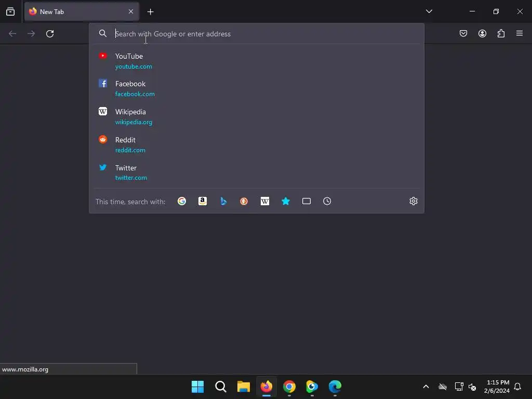Open search settings gear
532x399 pixels.
click(x=413, y=201)
